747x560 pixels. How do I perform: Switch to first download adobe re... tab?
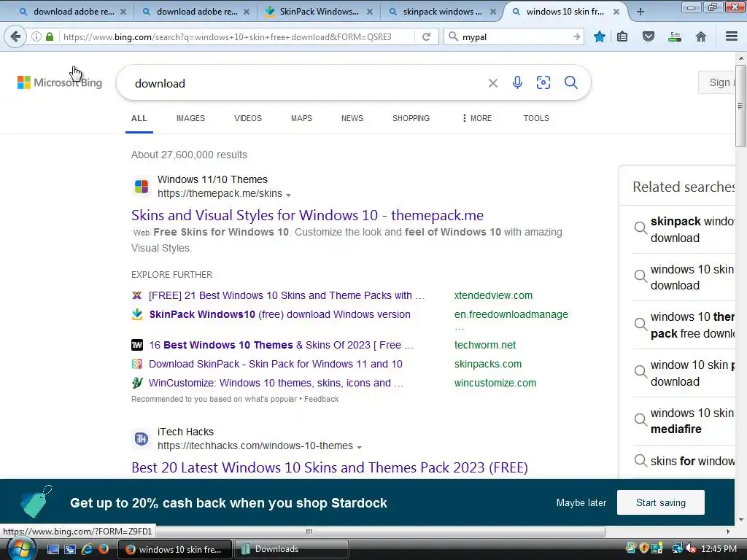(x=72, y=12)
